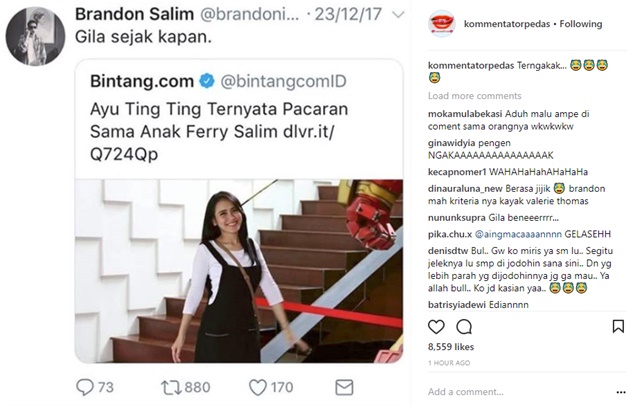Like the tweet via heart showing 170
Image resolution: width=630 pixels, height=406 pixels.
[x=258, y=388]
